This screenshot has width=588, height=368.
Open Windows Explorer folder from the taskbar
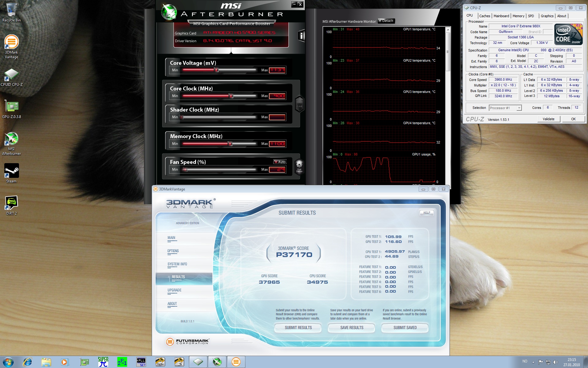pyautogui.click(x=46, y=362)
